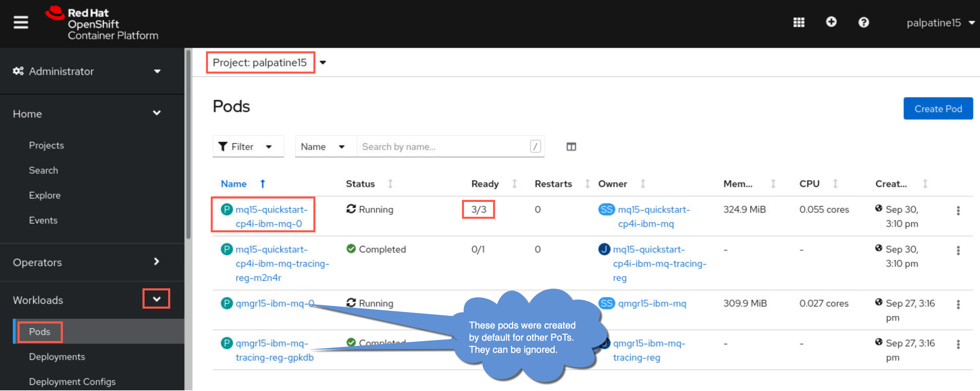980x391 pixels.
Task: Sort the table by Created
Action: click(901, 184)
